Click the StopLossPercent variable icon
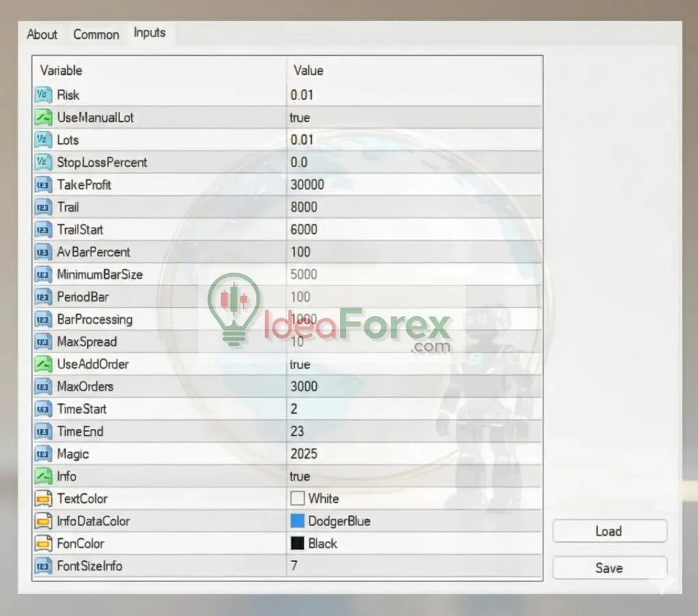Viewport: 698px width, 616px height. point(44,162)
